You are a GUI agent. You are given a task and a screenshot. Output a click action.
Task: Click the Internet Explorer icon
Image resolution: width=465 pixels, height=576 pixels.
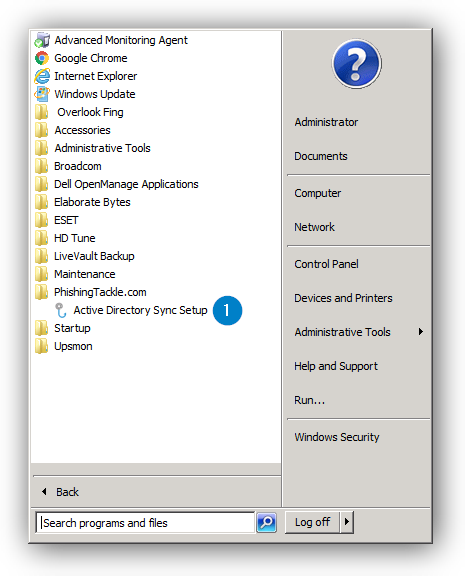(x=42, y=76)
